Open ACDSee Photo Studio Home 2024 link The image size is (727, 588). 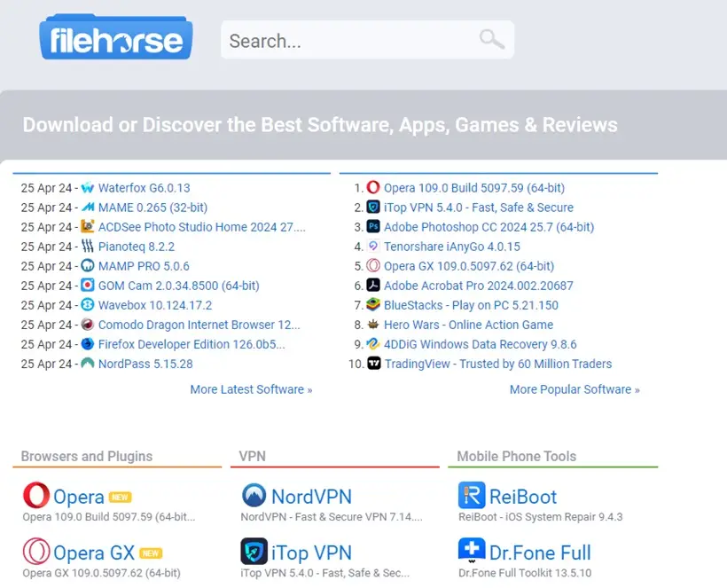tap(201, 227)
